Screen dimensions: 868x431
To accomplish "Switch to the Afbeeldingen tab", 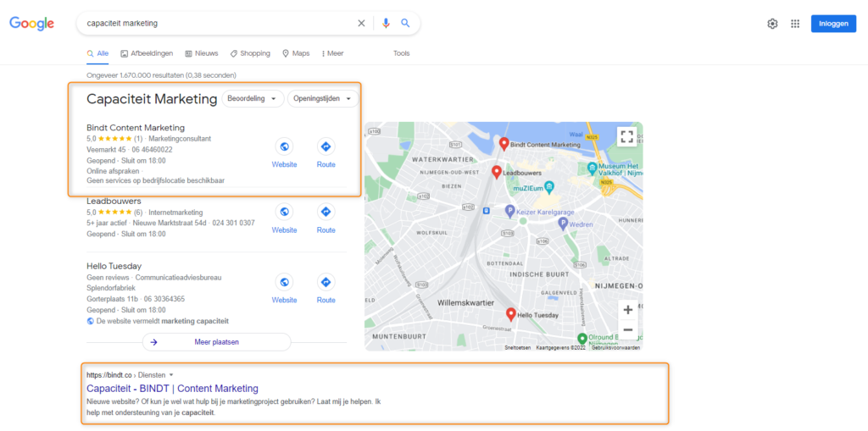I will (147, 53).
